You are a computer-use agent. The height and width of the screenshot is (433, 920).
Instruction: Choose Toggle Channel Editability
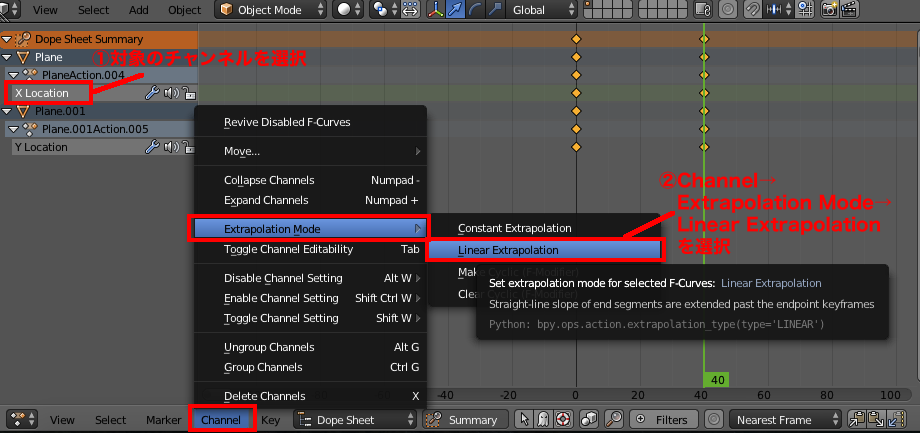tap(310, 249)
